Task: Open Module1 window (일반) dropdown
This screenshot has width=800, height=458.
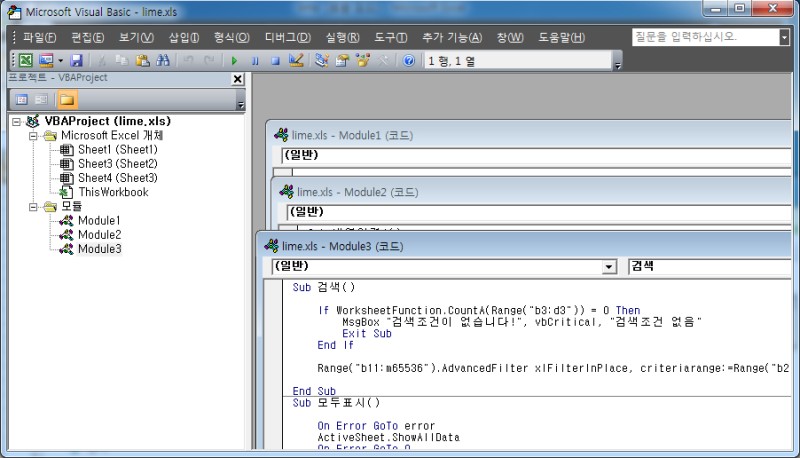Action: (x=536, y=156)
